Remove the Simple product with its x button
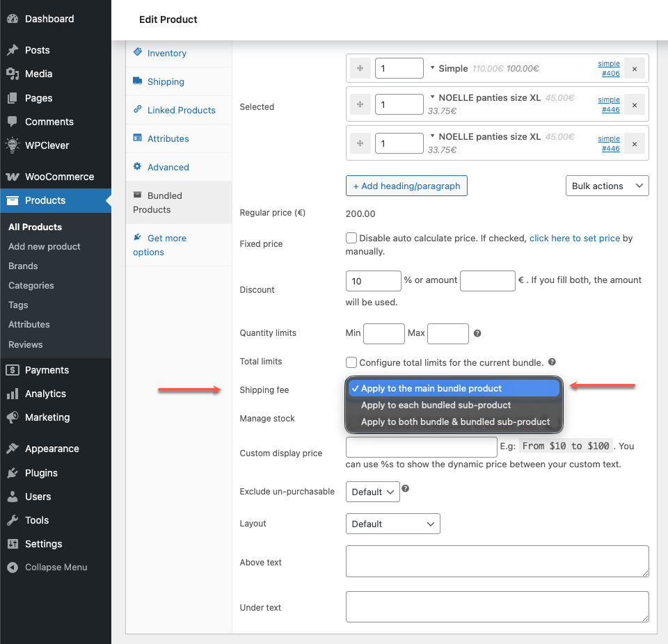 [634, 68]
